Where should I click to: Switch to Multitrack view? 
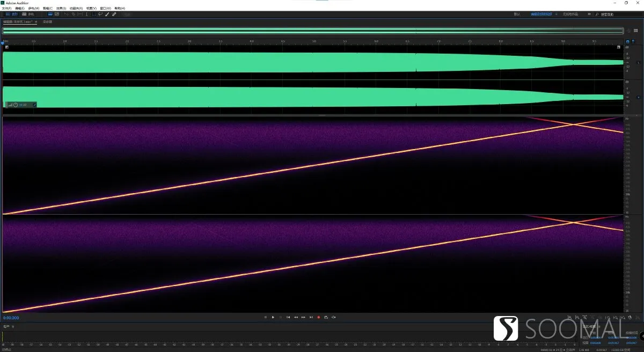point(28,14)
